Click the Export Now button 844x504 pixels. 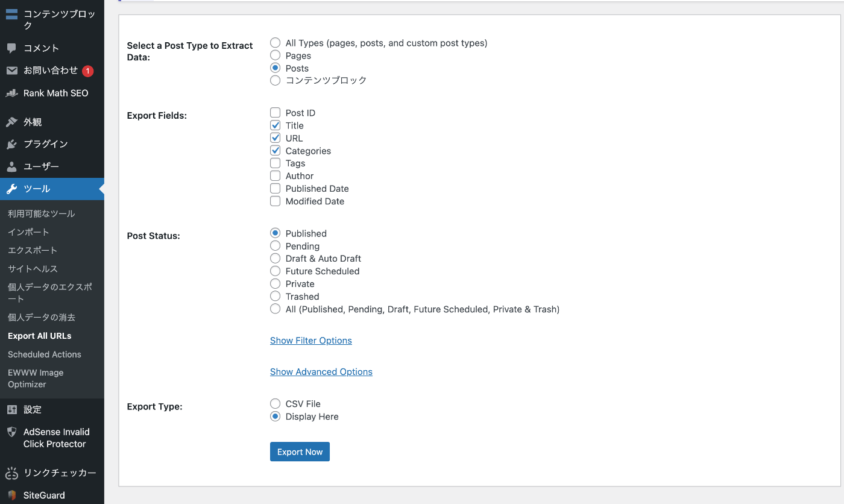click(300, 452)
